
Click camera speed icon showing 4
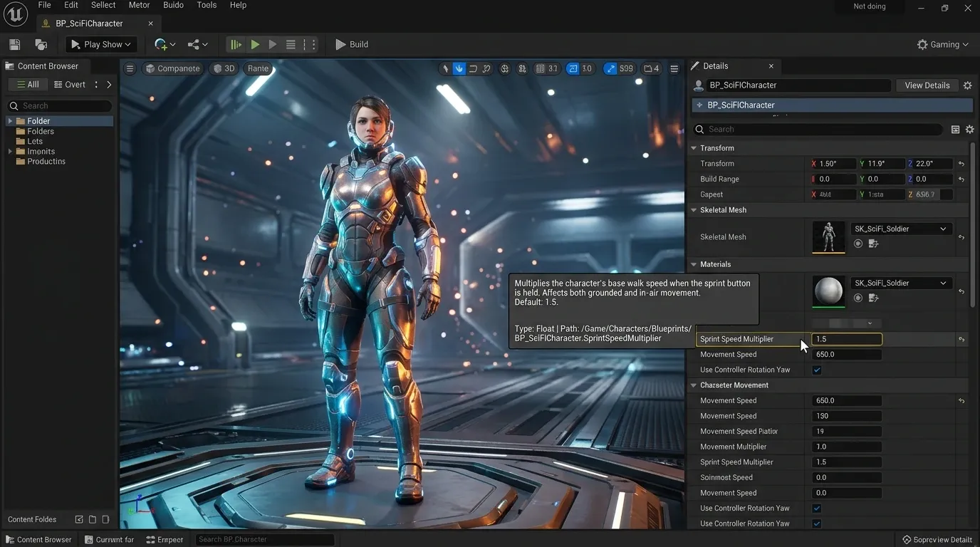[651, 68]
